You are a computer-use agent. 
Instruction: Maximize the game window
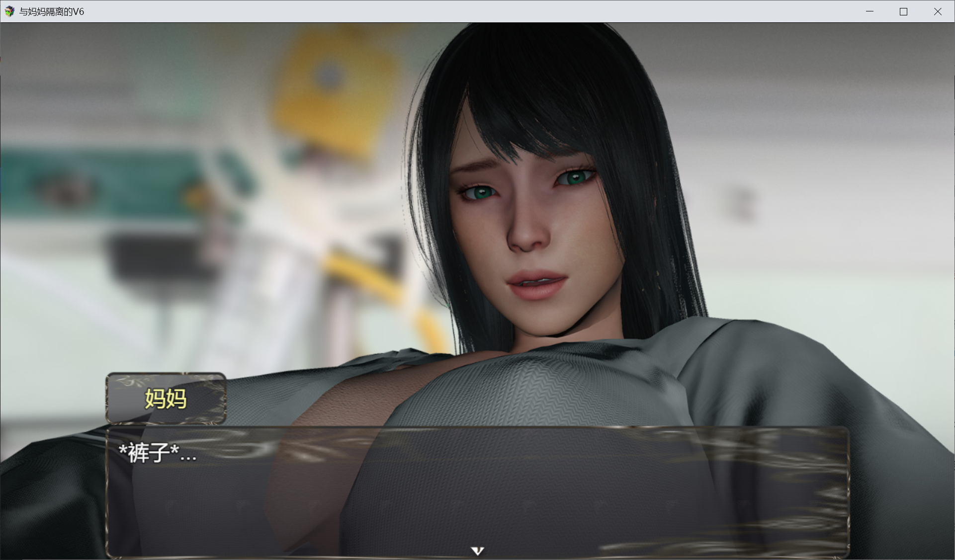click(x=903, y=11)
